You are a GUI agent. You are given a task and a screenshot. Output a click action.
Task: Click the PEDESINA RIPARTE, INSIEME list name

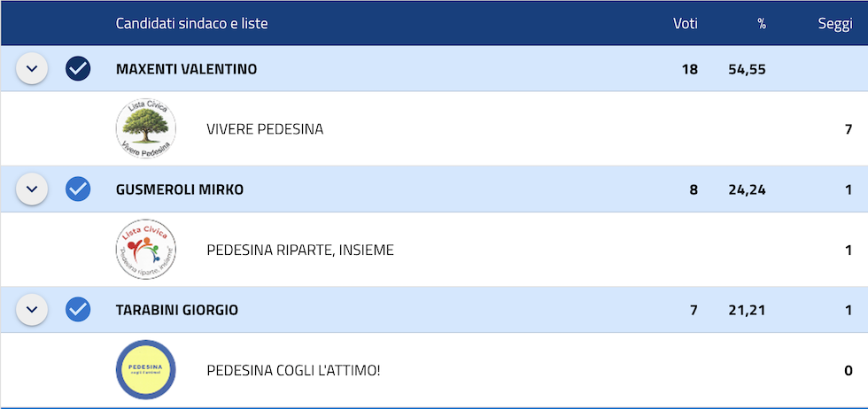point(300,251)
